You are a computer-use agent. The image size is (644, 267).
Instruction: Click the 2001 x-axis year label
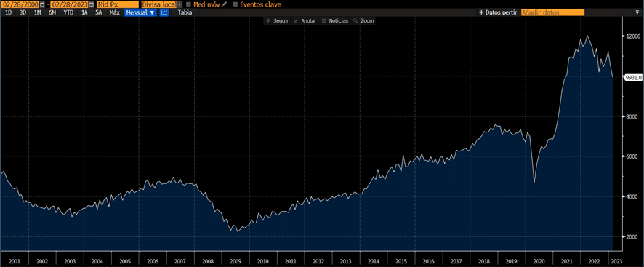(15, 261)
